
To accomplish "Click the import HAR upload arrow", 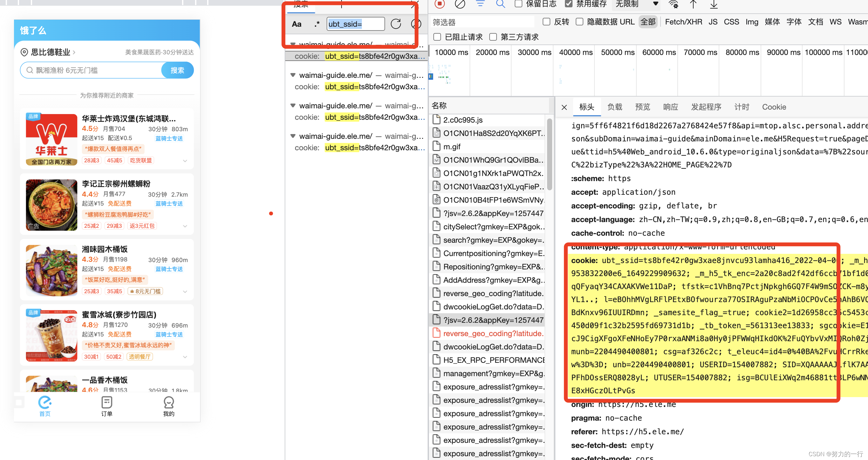I will pos(693,4).
